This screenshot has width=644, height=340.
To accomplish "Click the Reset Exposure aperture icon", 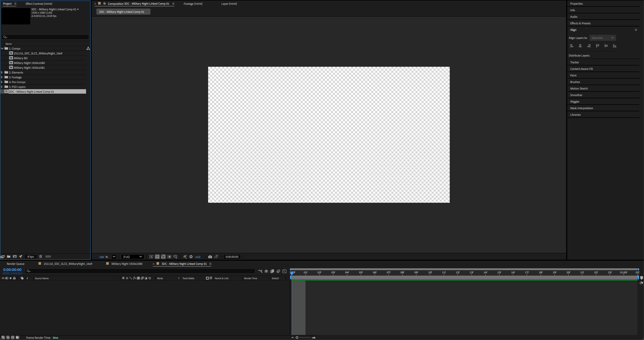I will 191,257.
